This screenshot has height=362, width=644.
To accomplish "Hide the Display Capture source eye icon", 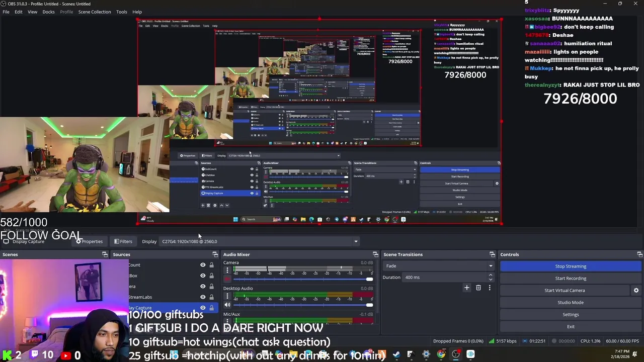I will 203,307.
